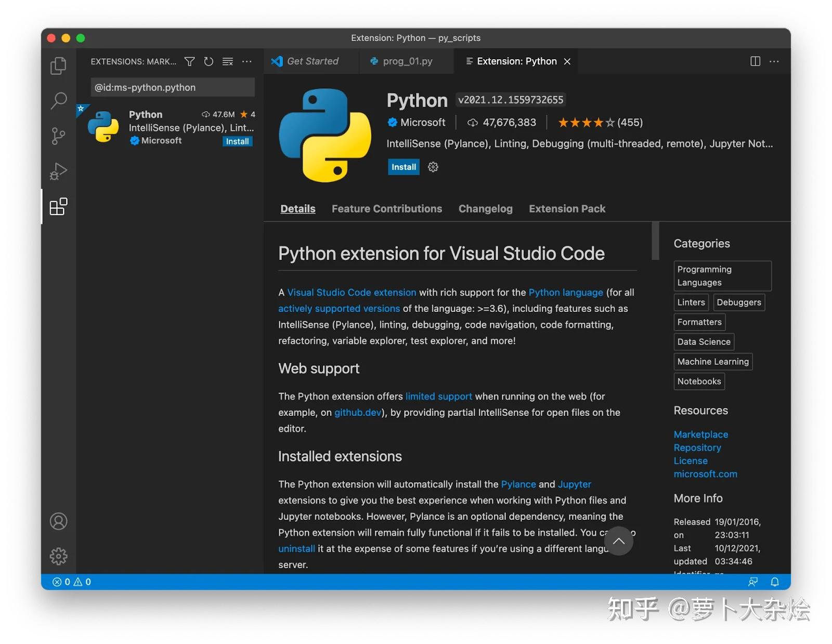Open the prog_01.py editor tab
Image resolution: width=832 pixels, height=644 pixels.
pyautogui.click(x=408, y=61)
